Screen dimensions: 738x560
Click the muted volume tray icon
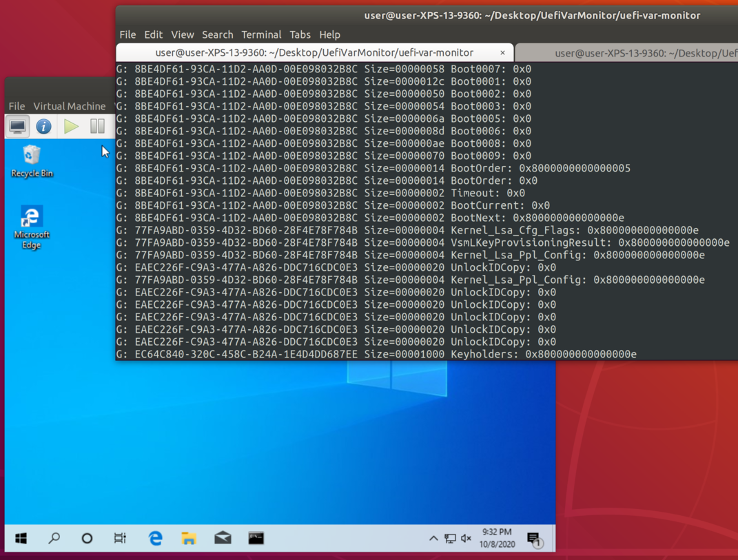click(x=467, y=539)
